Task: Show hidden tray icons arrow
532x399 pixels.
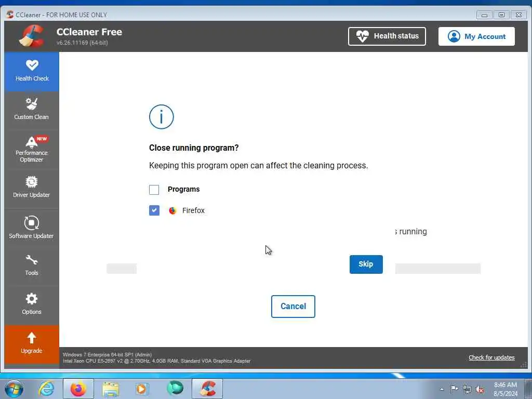Action: point(442,390)
